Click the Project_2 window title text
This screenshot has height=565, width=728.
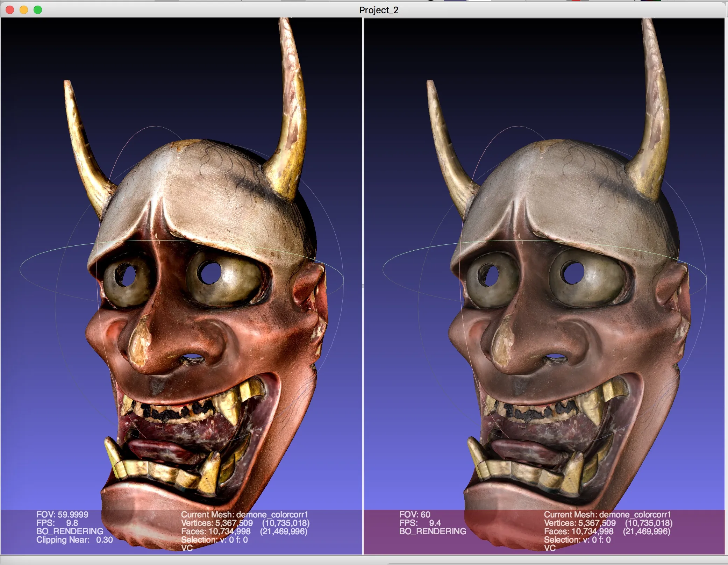379,10
